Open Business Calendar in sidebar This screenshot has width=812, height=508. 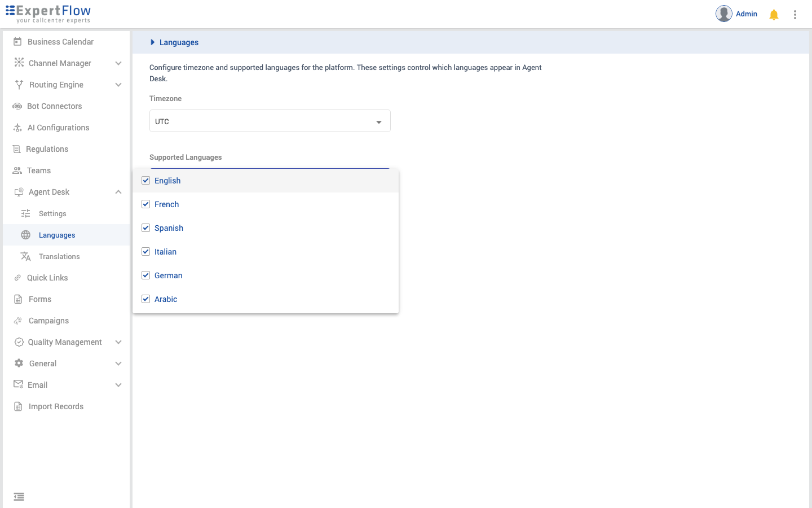[66, 42]
